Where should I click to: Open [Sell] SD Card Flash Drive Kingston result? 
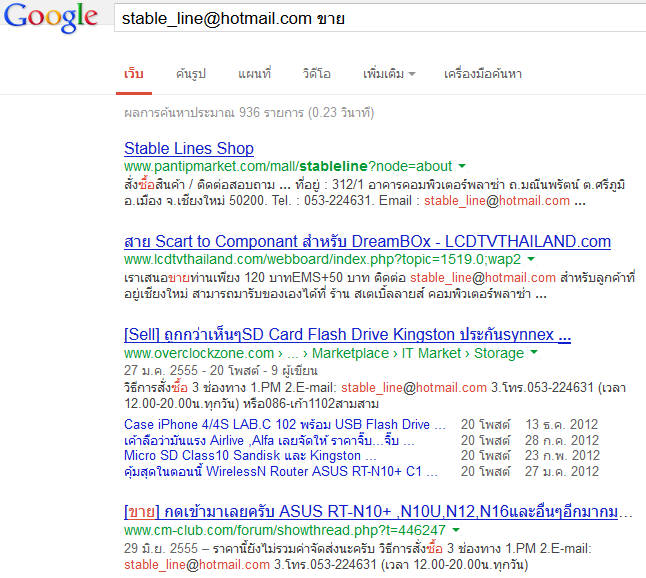point(347,335)
